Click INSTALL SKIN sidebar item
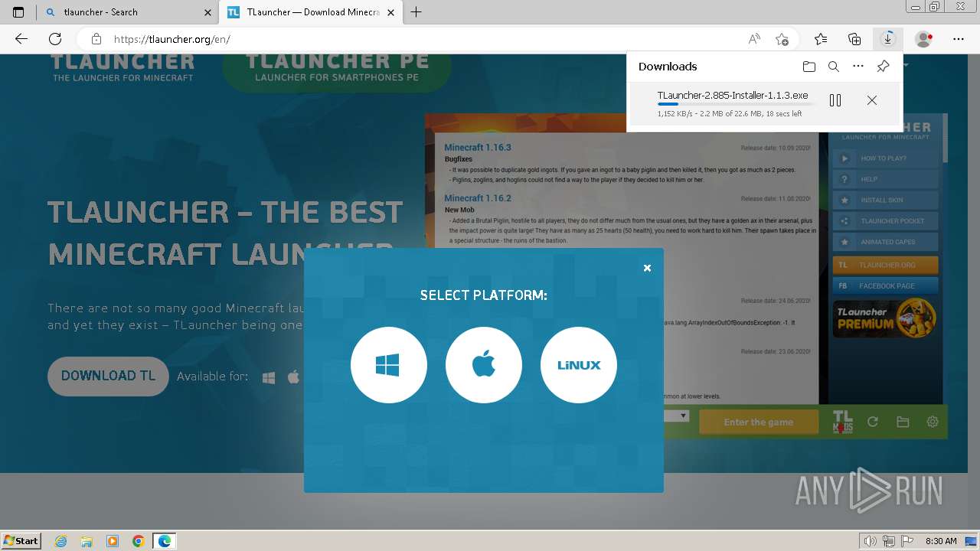980x551 pixels. tap(885, 200)
